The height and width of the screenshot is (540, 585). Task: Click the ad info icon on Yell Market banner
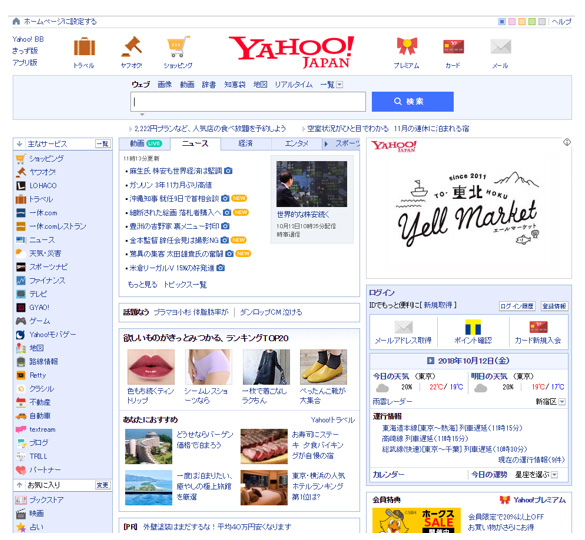(567, 142)
